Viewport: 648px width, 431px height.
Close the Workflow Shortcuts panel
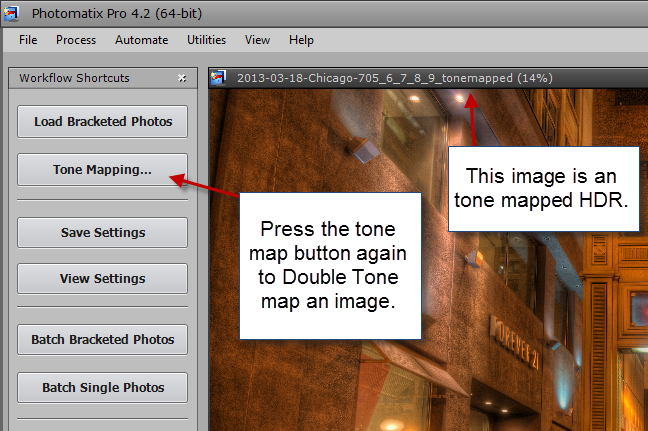coord(182,78)
